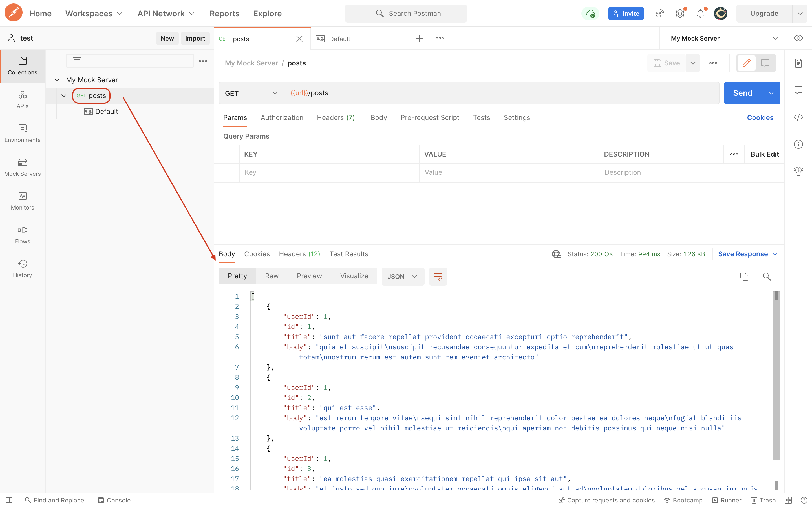
Task: Toggle environment quick look eye icon
Action: click(x=798, y=38)
